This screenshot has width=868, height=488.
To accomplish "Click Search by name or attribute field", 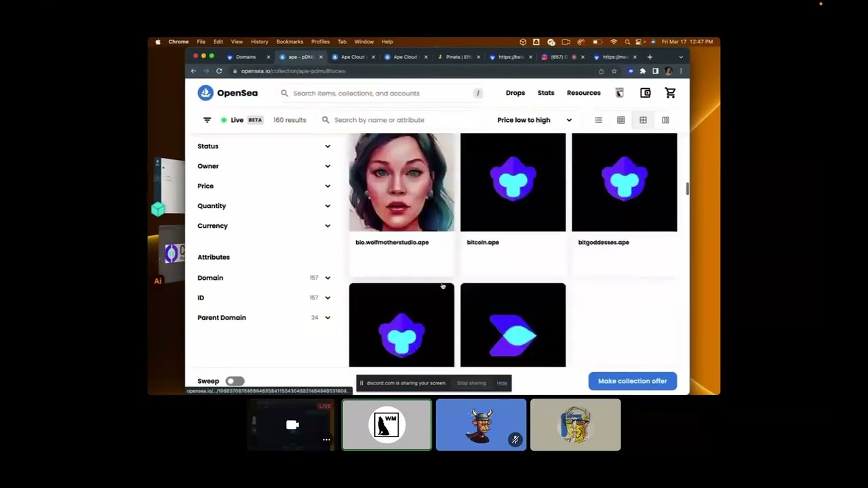I will pyautogui.click(x=401, y=120).
